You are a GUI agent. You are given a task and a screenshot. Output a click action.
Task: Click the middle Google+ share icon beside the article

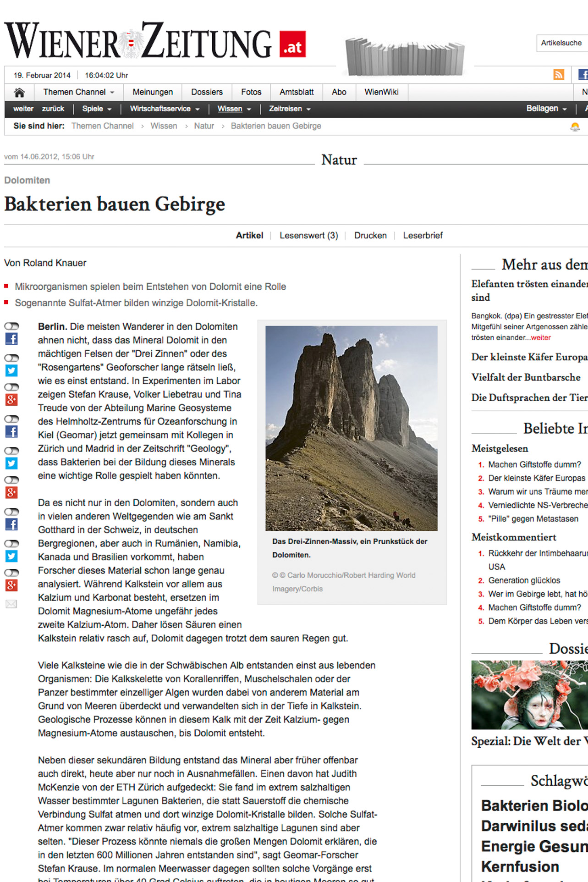pyautogui.click(x=11, y=493)
